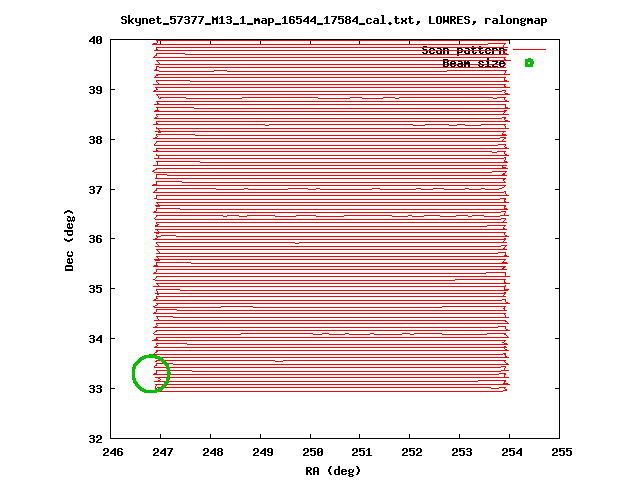Click the green beam size legend marker
This screenshot has height=480, width=640.
[x=529, y=63]
